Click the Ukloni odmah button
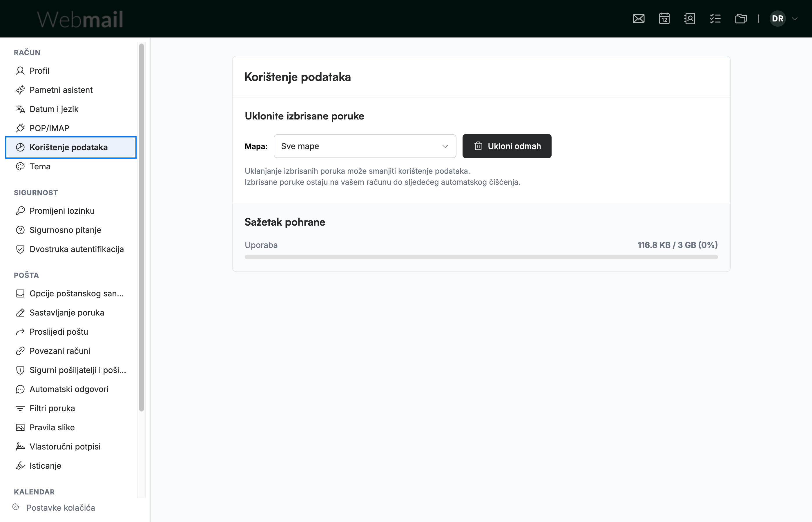This screenshot has width=812, height=522. click(x=507, y=146)
